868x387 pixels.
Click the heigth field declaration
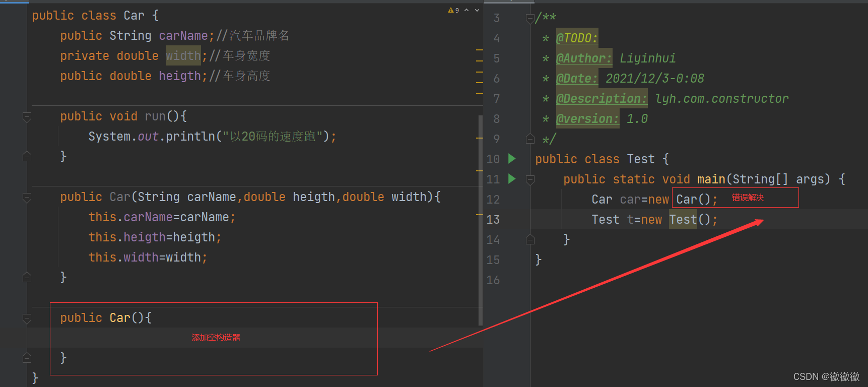[180, 76]
